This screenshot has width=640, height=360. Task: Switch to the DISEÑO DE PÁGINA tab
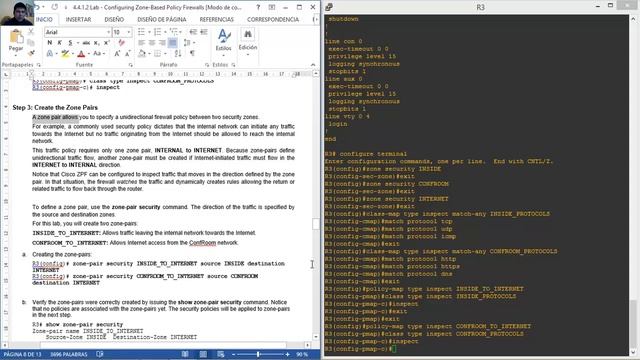(162, 19)
